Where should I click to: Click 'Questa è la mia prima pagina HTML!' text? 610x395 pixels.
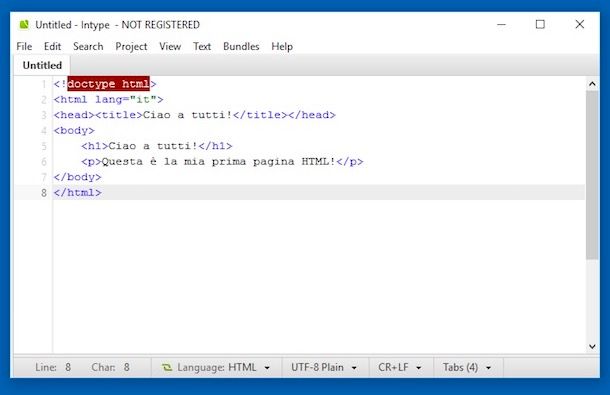218,162
